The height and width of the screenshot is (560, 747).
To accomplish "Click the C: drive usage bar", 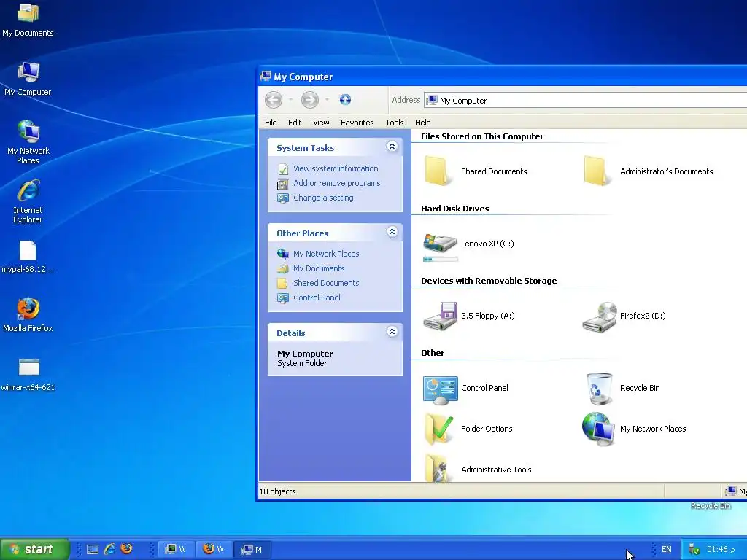I will coord(440,260).
